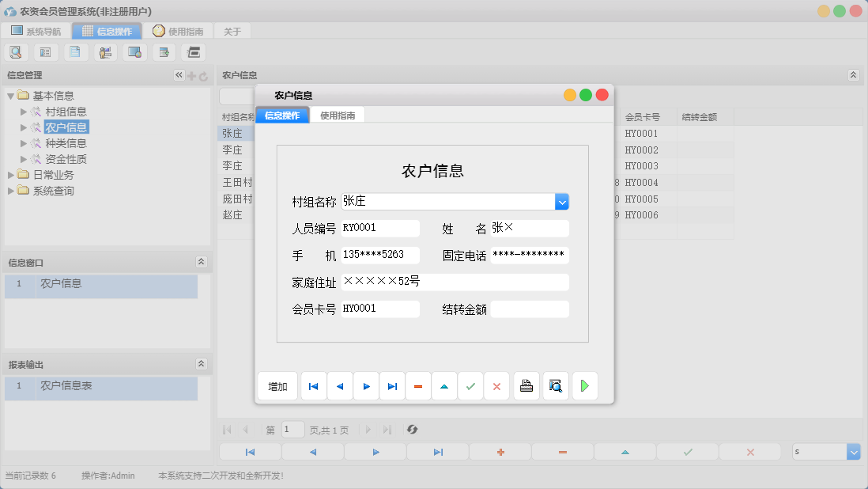Click the refresh icon in the pagination bar

(411, 430)
